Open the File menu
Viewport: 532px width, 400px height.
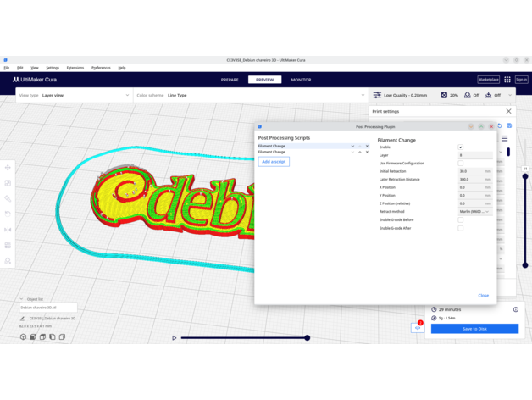[x=7, y=68]
